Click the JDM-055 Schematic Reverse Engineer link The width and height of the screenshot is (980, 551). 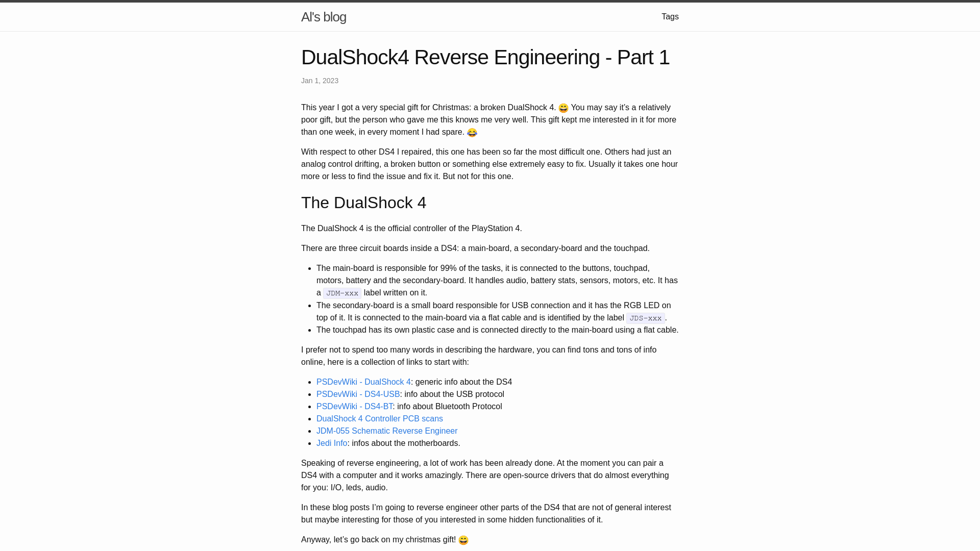[x=386, y=431]
